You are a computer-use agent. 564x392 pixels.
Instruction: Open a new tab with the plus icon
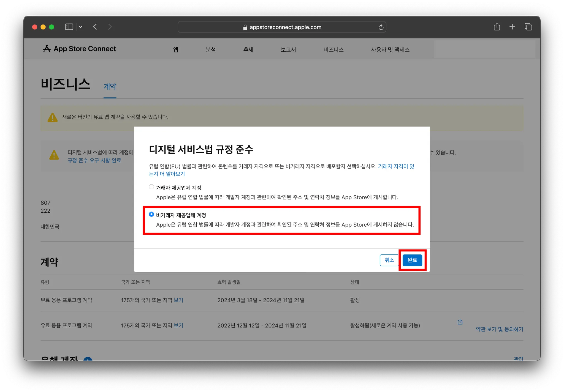pyautogui.click(x=512, y=27)
